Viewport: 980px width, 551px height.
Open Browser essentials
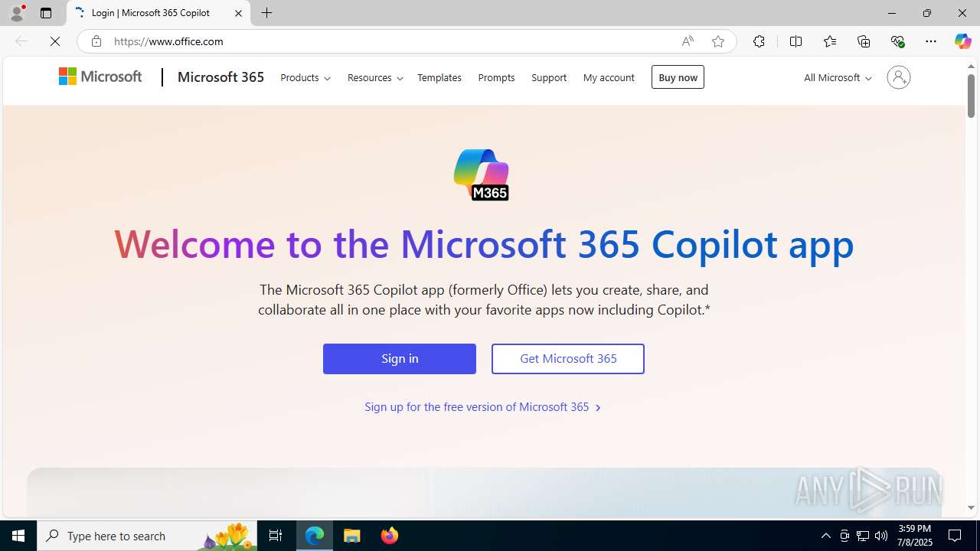coord(897,41)
